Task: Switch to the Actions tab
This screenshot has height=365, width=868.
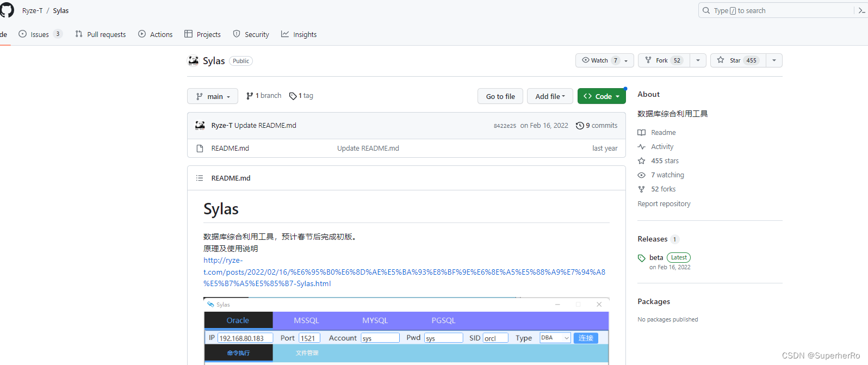Action: 156,34
